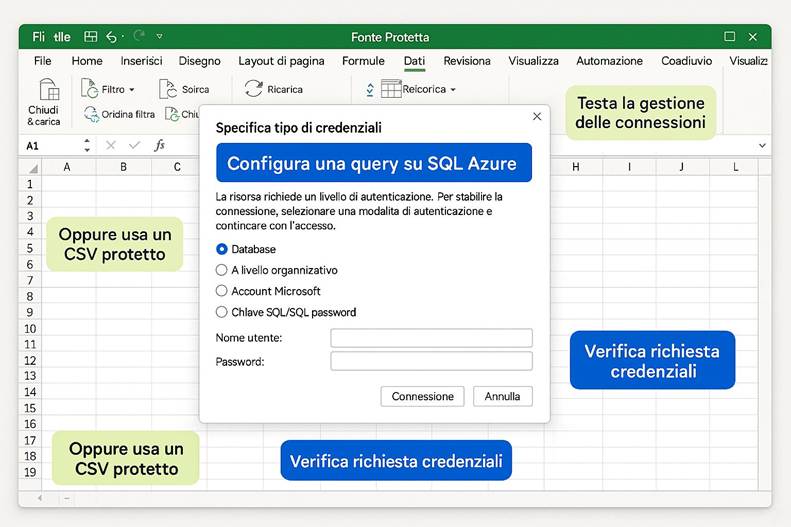Expand the Reicorica dropdown menu
The width and height of the screenshot is (791, 527).
pyautogui.click(x=453, y=90)
